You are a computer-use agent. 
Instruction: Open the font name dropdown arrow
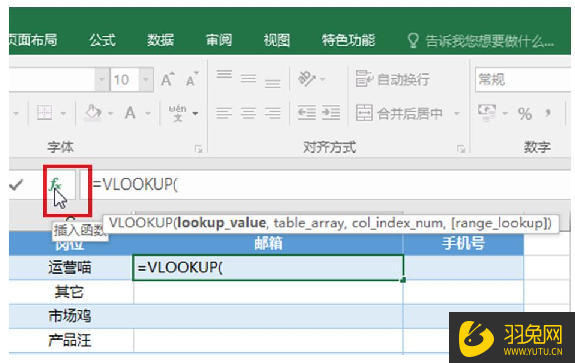coord(101,79)
